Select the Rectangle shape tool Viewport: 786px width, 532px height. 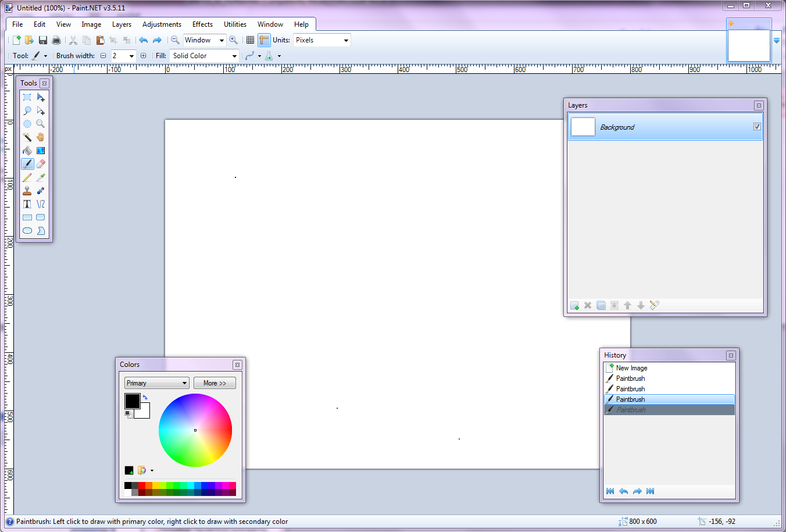click(x=27, y=217)
